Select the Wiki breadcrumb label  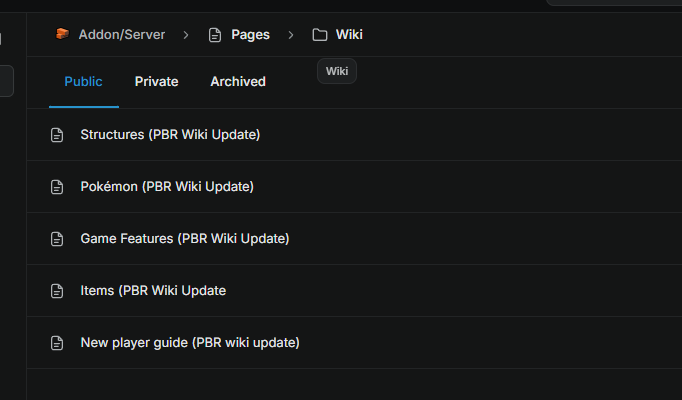click(349, 34)
